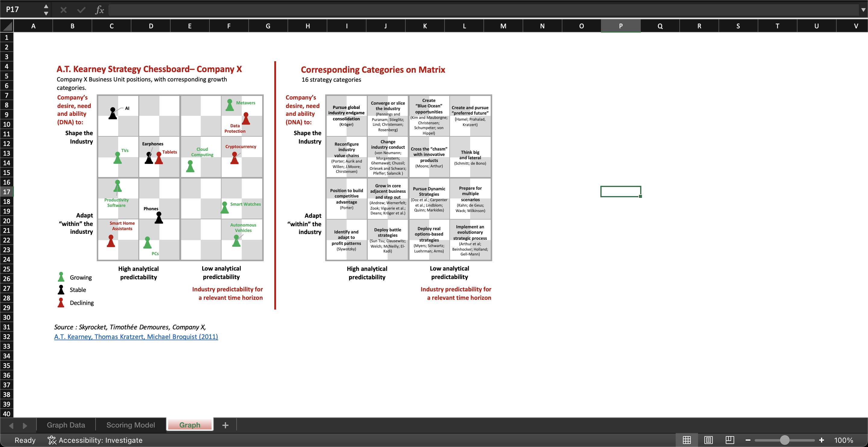The height and width of the screenshot is (447, 868).
Task: Click the Pursue Dynamic Strategies cell
Action: (x=429, y=199)
